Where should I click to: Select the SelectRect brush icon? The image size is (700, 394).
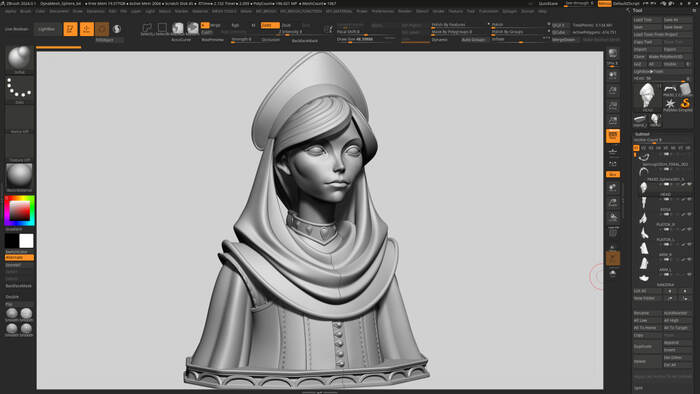point(162,29)
